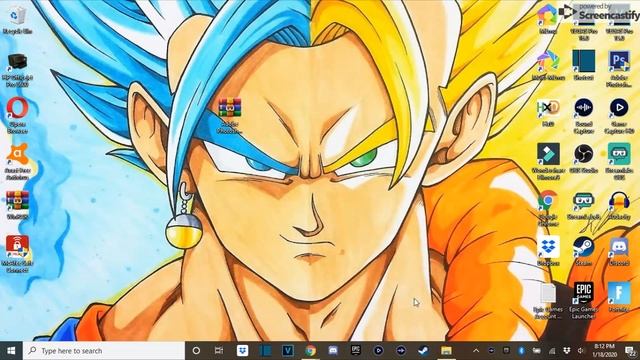
Task: Open the teal two-panel app on taskbar
Action: click(265, 351)
